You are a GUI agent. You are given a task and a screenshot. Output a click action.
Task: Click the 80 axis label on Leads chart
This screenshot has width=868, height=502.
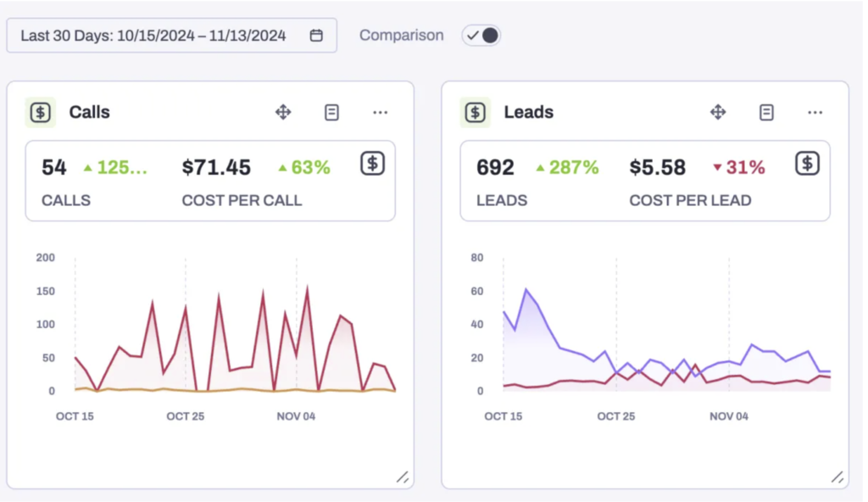477,258
